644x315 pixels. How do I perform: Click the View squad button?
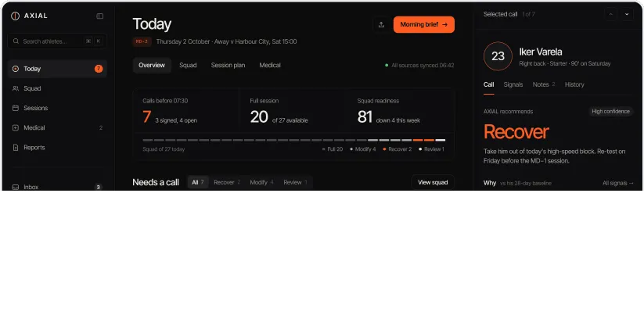pyautogui.click(x=433, y=182)
